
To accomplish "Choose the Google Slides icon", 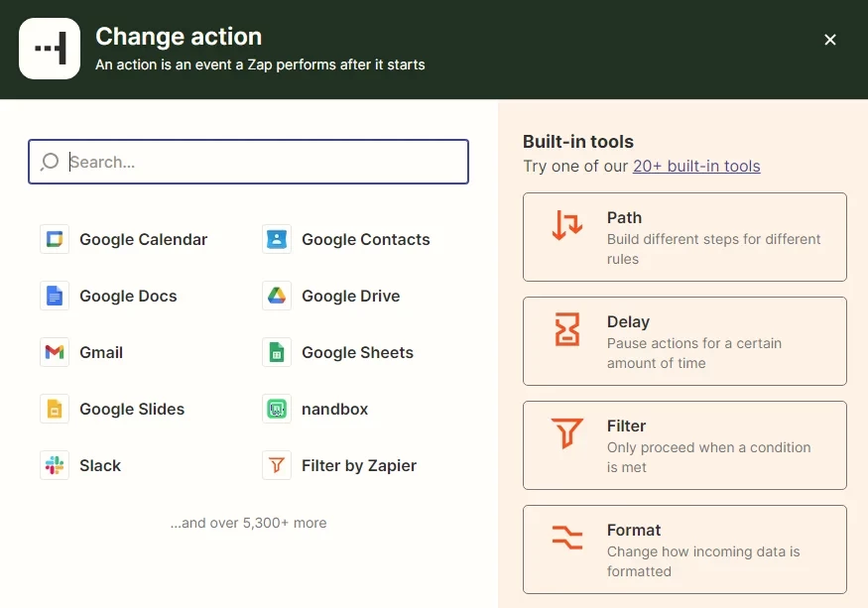I will 55,409.
